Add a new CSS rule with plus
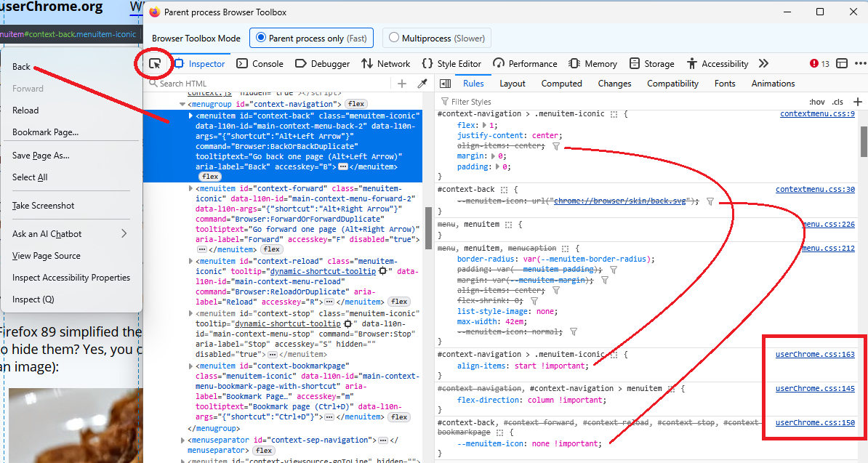Screen dimensions: 868x463 point(859,102)
